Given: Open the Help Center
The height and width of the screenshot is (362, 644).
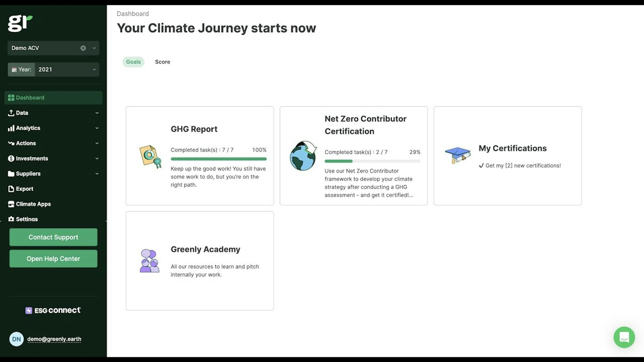Looking at the screenshot, I should (x=53, y=258).
